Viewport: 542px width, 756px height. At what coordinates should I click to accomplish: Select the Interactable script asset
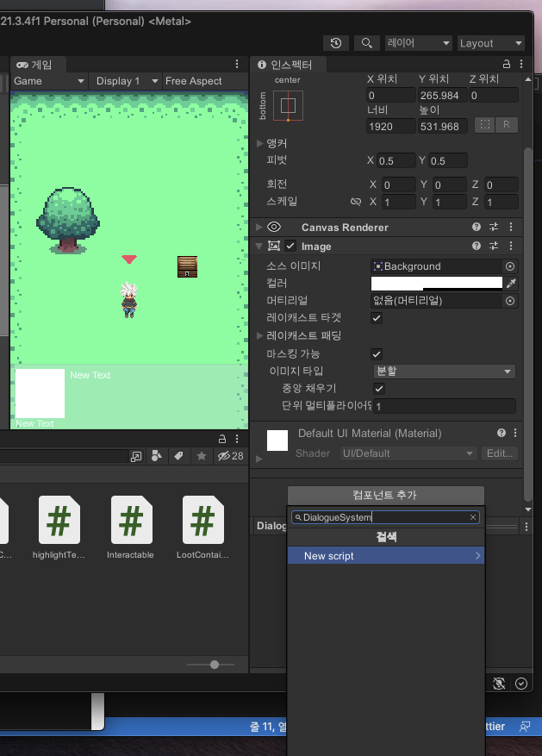[x=131, y=528]
